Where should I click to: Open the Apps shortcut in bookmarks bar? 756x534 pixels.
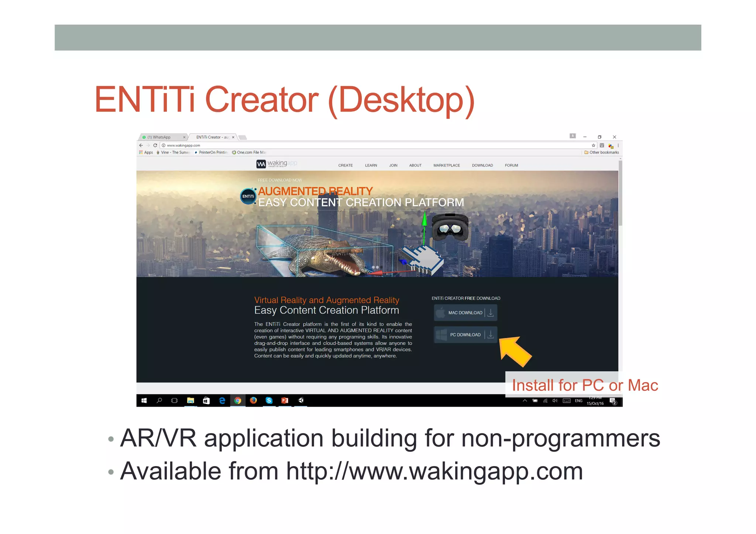click(146, 152)
